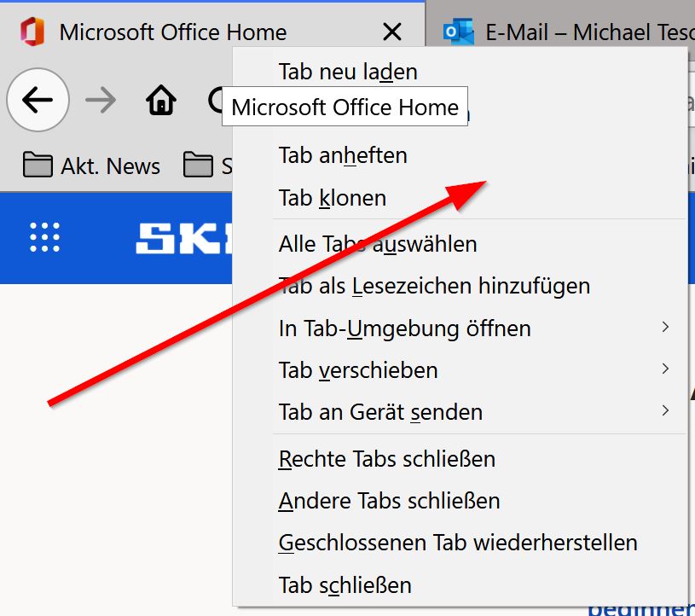Screen dimensions: 695x616
Task: Click Geschlossenen Tab wiederherstellen
Action: [458, 543]
